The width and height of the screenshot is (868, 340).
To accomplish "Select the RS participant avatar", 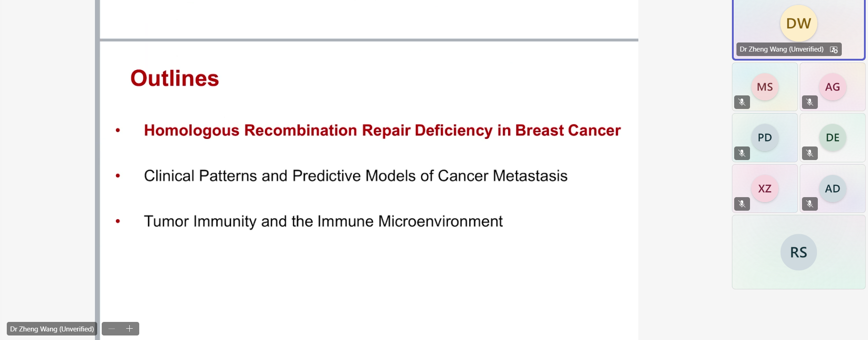I will pyautogui.click(x=798, y=252).
